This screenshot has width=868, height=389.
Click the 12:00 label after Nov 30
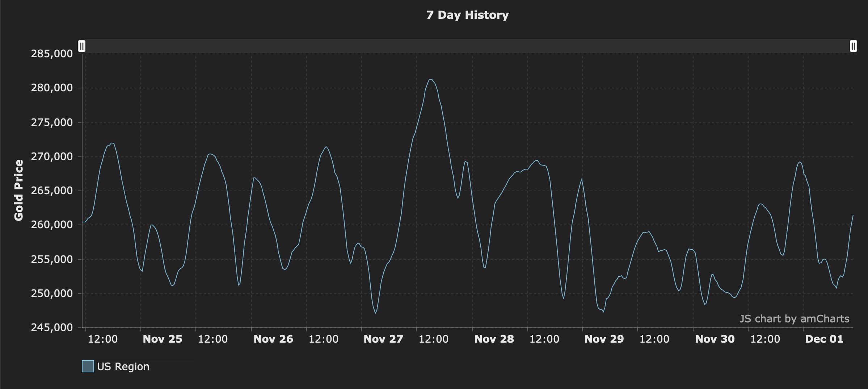(765, 339)
